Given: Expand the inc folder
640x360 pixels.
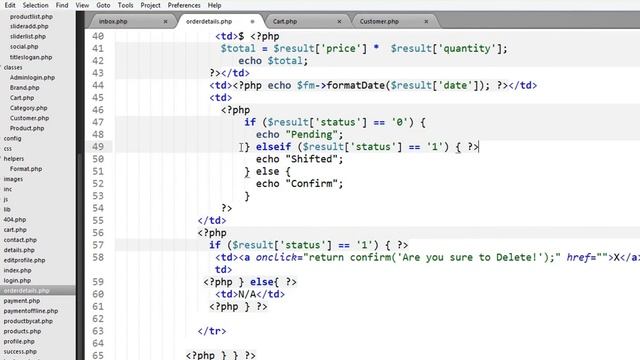Looking at the screenshot, I should click(x=8, y=189).
